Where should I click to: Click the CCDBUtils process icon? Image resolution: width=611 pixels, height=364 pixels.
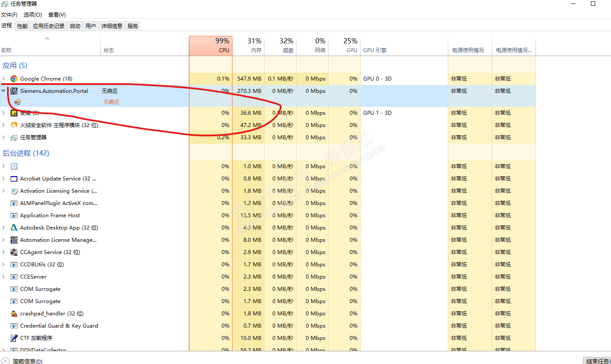click(x=14, y=265)
